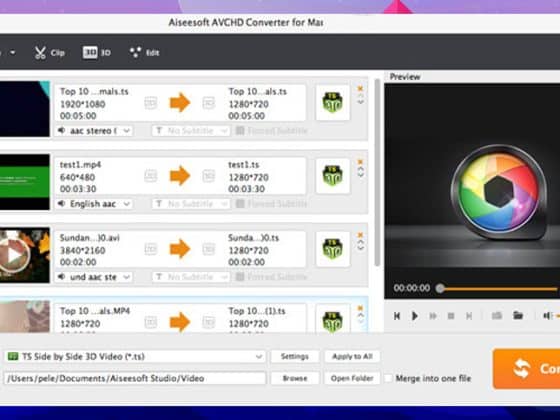
Task: Select the Top 10...mals.ts video thumbnail
Action: click(x=25, y=109)
